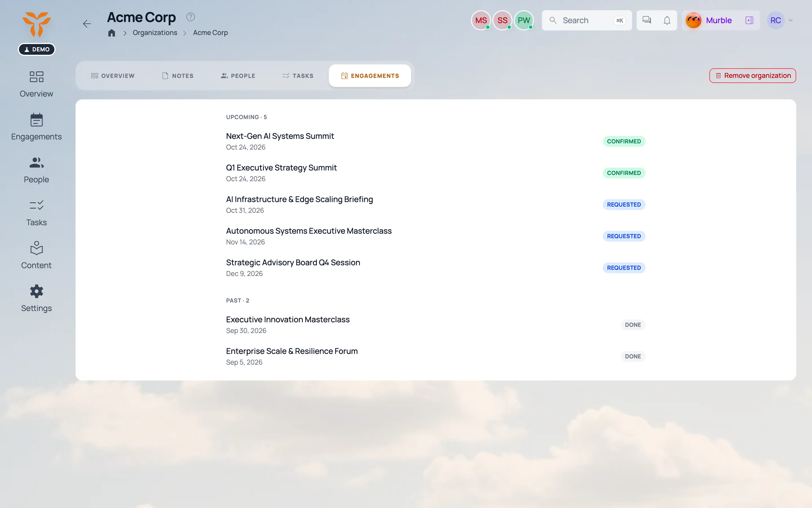Click the PW user avatar
812x508 pixels.
tap(524, 20)
